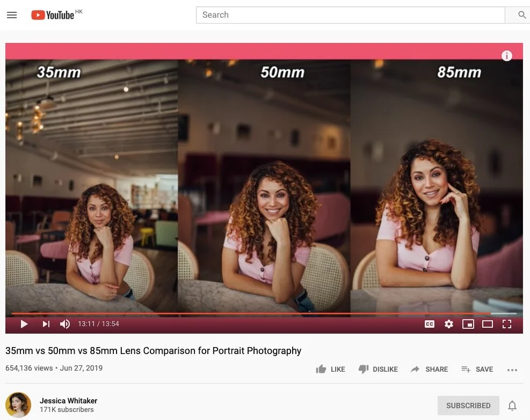Skip to the next video
530x420 pixels.
coord(46,324)
